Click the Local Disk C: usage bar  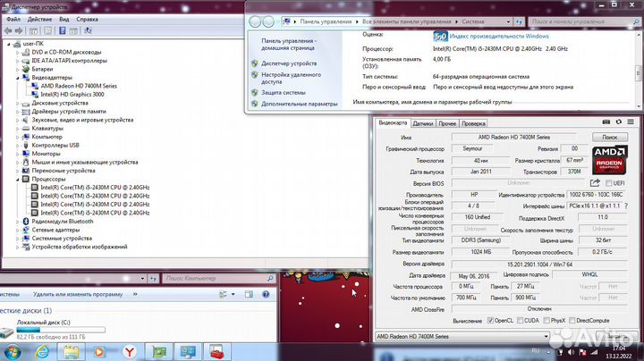(x=61, y=330)
